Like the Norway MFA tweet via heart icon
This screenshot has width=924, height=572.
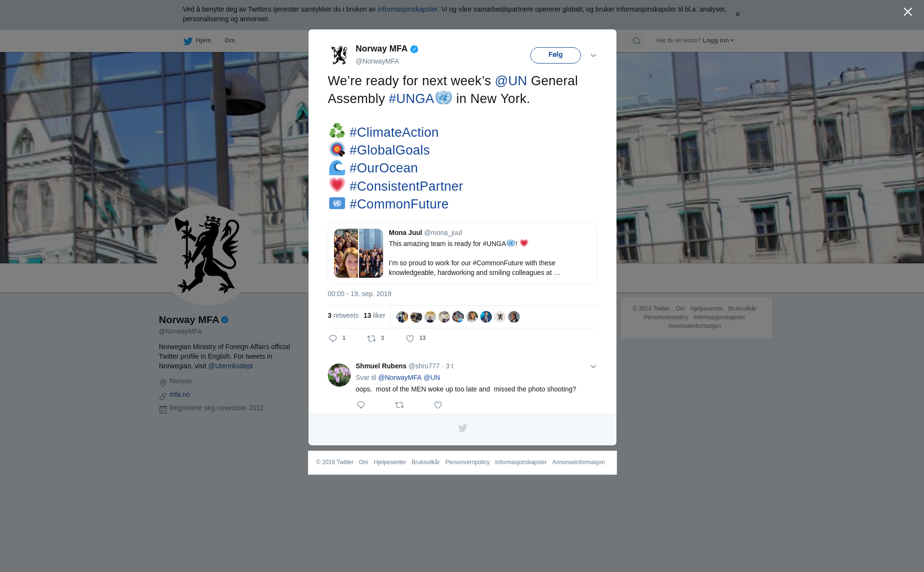[410, 339]
